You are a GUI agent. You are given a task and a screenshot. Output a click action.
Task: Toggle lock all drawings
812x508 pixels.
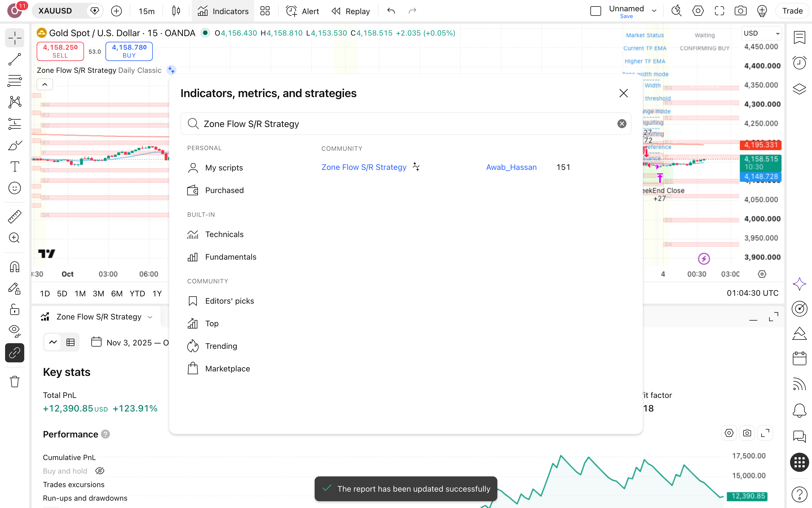(14, 310)
